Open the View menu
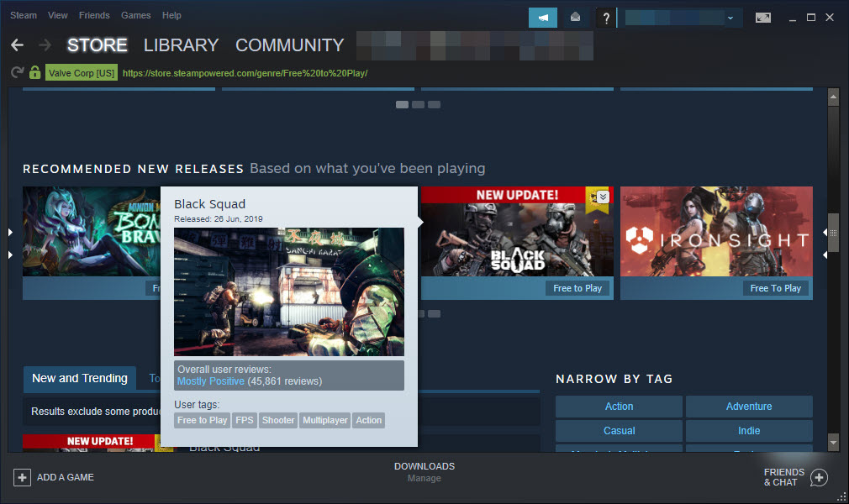Viewport: 849px width, 504px height. click(57, 14)
